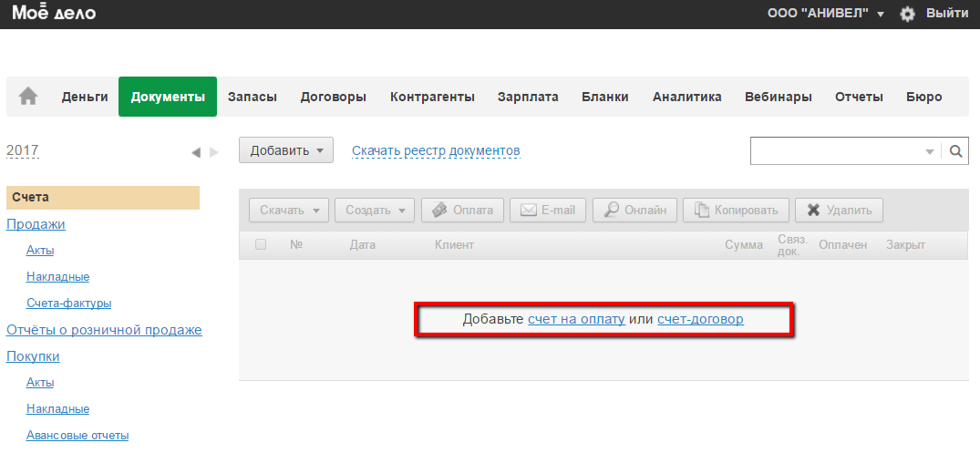
Task: Select Счета in the sidebar
Action: [102, 198]
